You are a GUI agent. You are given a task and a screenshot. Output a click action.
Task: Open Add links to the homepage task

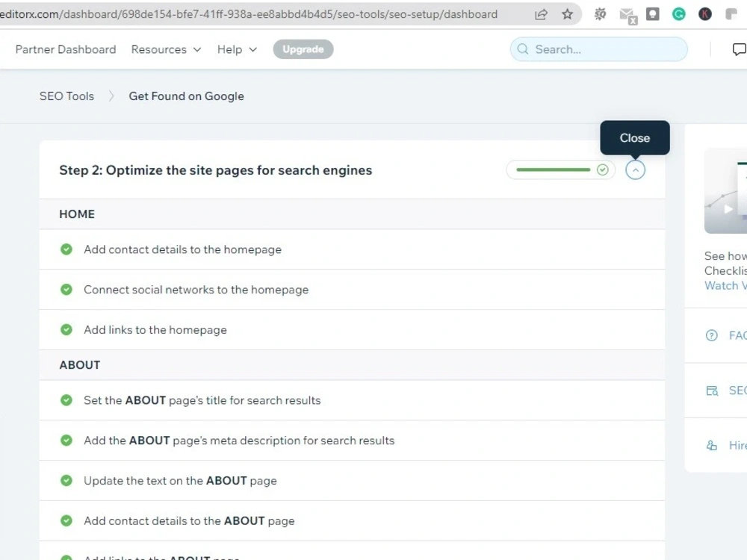tap(352, 329)
